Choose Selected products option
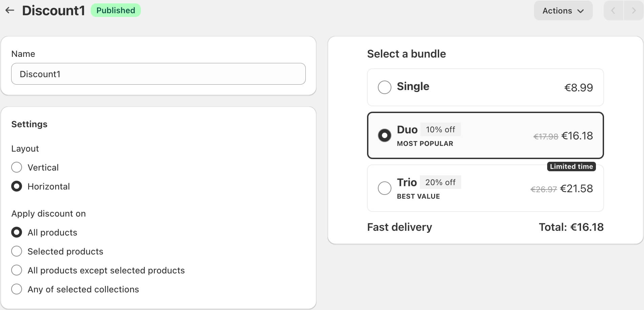 click(17, 251)
